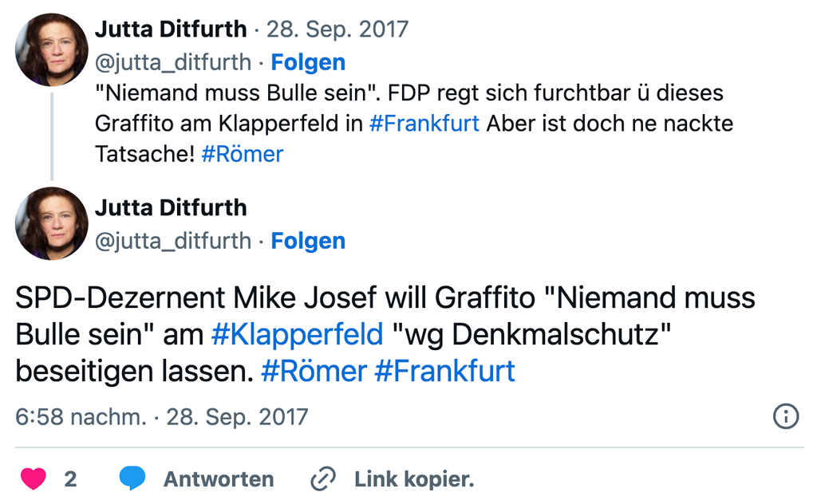The width and height of the screenshot is (817, 504).
Task: Open #Frankfurt hashtag in the main tweet
Action: pos(444,371)
